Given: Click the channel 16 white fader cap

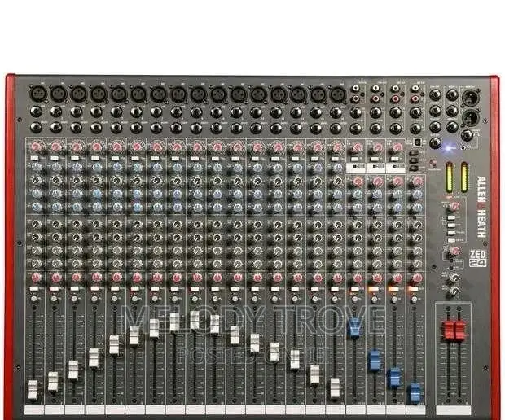Looking at the screenshot, I should 335,387.
